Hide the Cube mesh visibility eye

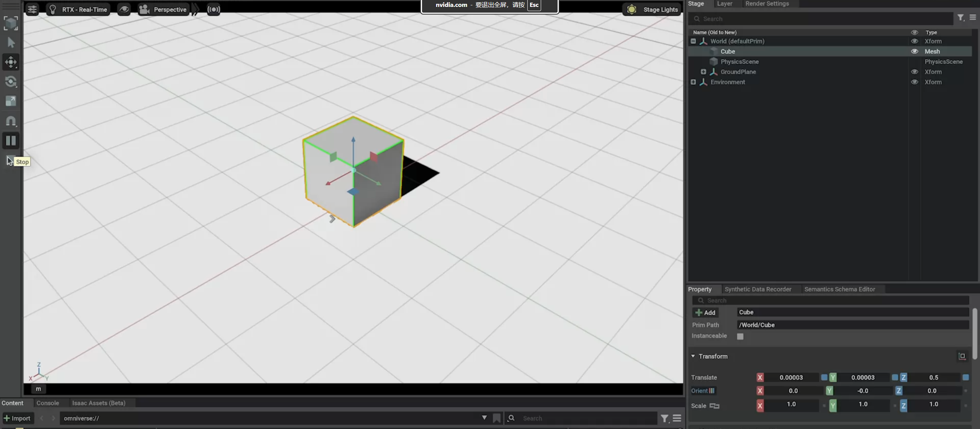point(914,51)
